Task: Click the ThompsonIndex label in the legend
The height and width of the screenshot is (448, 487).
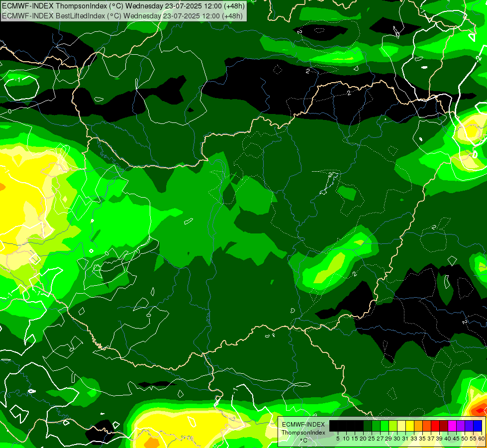Action: click(x=303, y=433)
